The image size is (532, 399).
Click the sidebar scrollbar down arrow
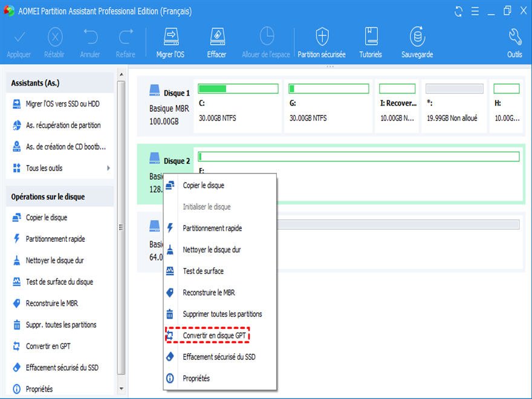tap(122, 389)
